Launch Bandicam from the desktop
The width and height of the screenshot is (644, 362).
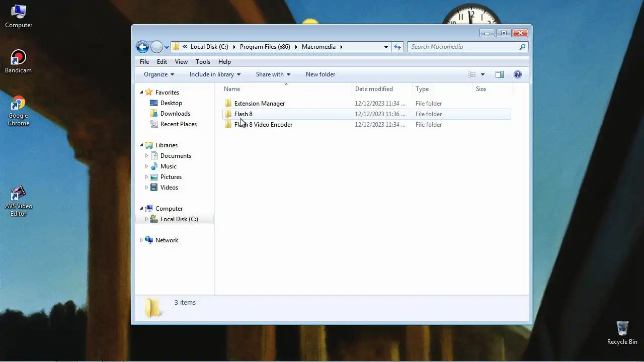(19, 61)
